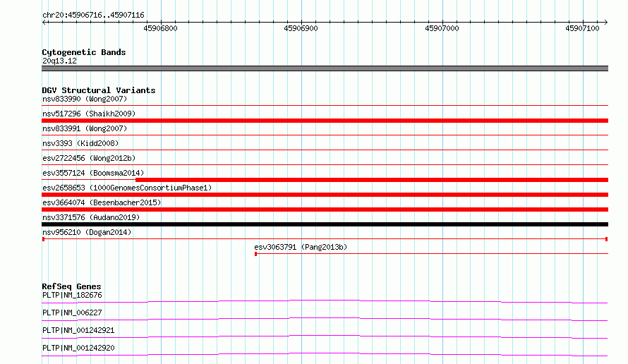The width and height of the screenshot is (628, 364).
Task: Select the red bar under esv2658653
Action: tap(325, 195)
